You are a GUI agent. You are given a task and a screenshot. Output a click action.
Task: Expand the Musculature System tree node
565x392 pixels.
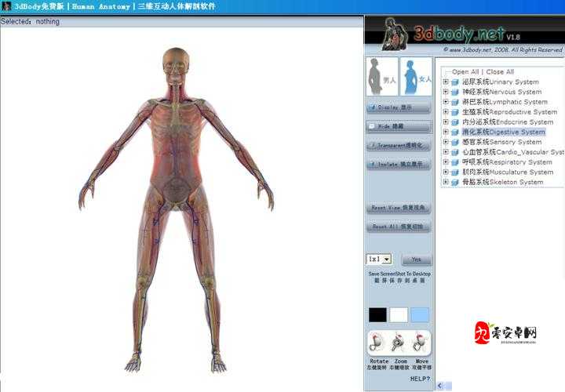click(x=446, y=172)
